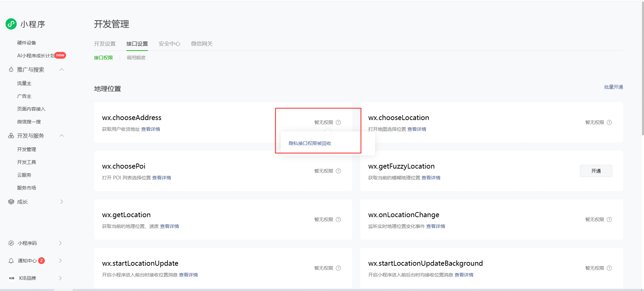Collapse the 推广与搜索 menu chevron

pos(62,69)
